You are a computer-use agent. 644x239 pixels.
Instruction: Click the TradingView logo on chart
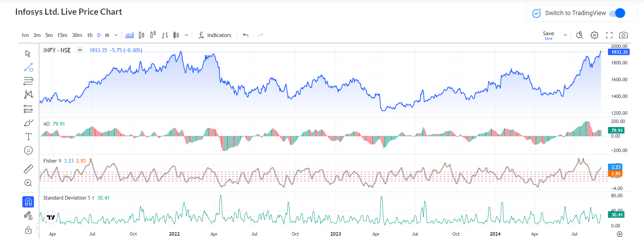tap(51, 217)
